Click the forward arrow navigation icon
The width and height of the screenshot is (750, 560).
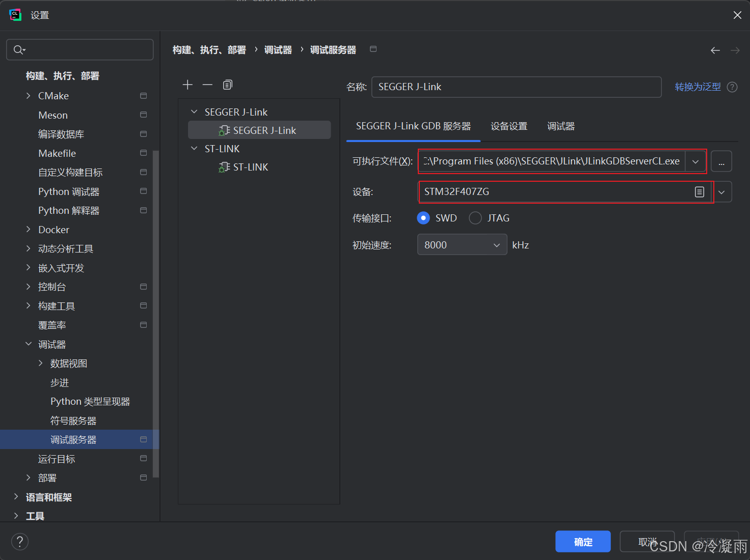point(735,50)
